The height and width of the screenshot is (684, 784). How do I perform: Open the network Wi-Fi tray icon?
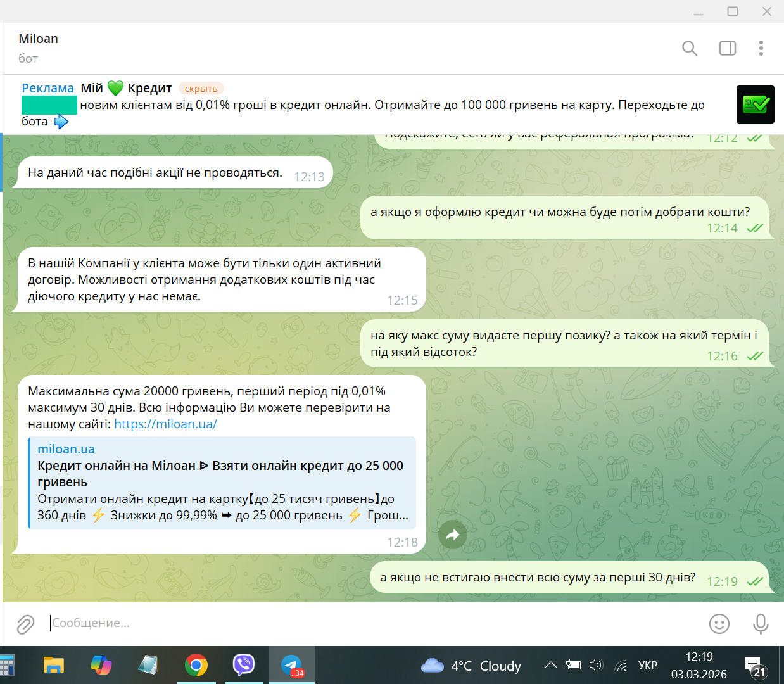pyautogui.click(x=621, y=666)
